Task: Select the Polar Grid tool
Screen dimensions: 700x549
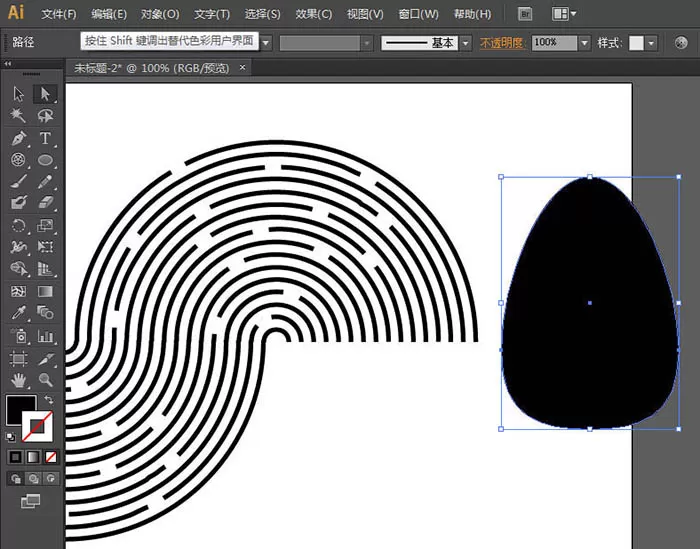Action: click(18, 160)
